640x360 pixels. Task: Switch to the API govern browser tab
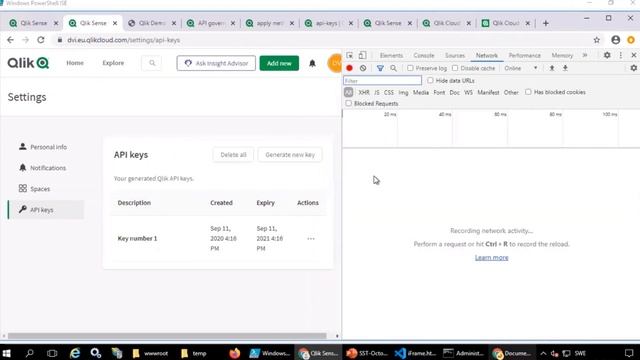210,23
